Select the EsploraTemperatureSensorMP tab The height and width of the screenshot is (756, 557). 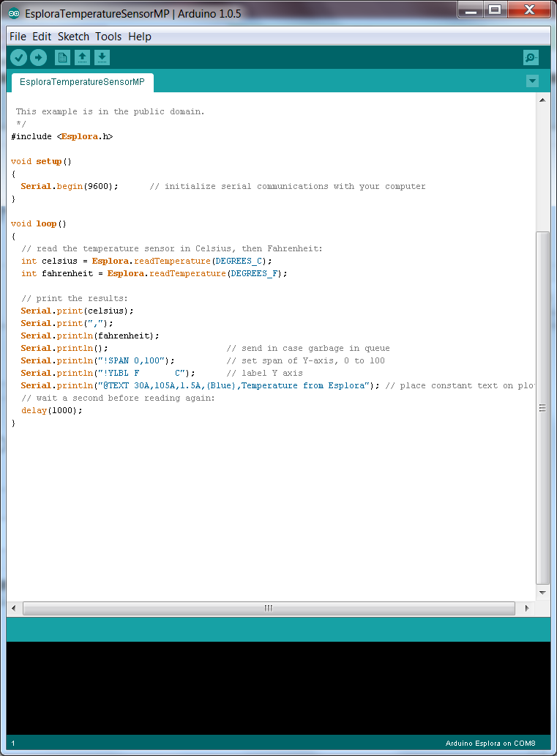tap(83, 82)
